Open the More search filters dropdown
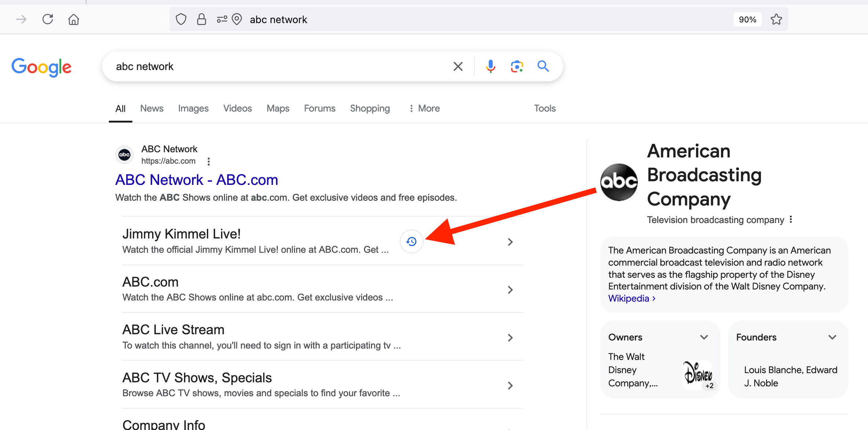868x430 pixels. point(424,108)
